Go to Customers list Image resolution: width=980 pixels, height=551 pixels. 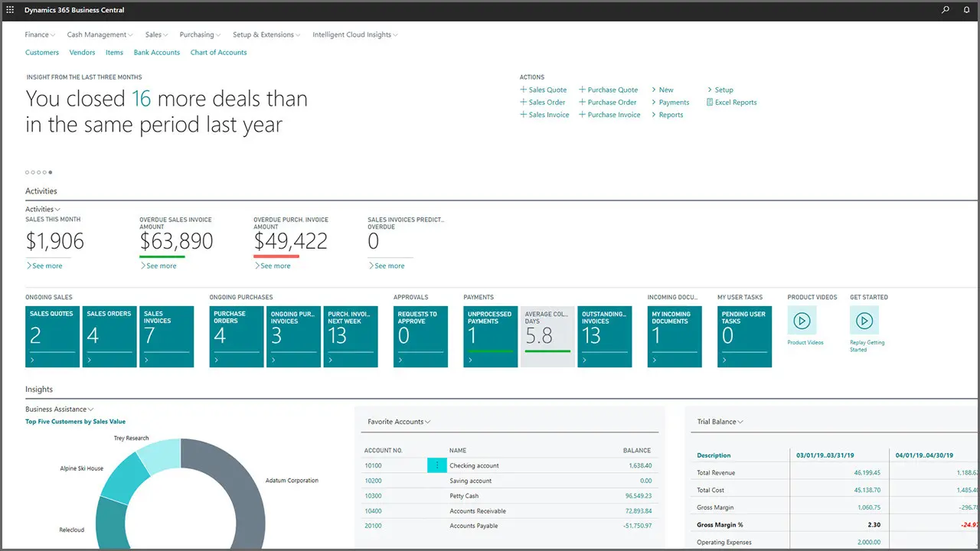click(42, 53)
